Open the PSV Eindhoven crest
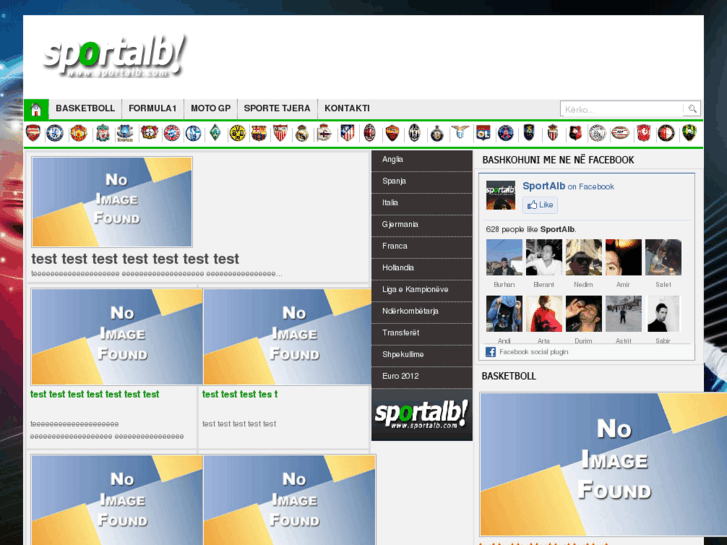Screen dimensions: 727x545 [x=620, y=133]
